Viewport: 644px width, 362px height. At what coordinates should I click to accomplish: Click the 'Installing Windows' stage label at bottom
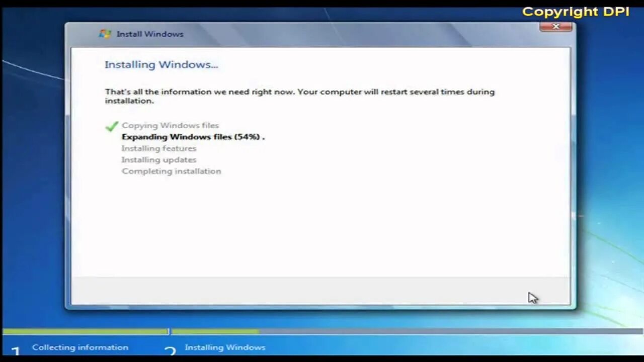point(225,347)
